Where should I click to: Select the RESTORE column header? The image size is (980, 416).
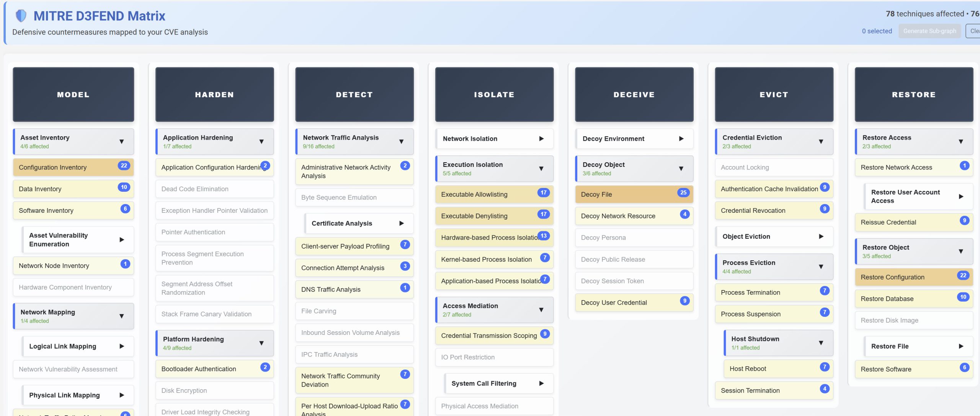tap(914, 95)
